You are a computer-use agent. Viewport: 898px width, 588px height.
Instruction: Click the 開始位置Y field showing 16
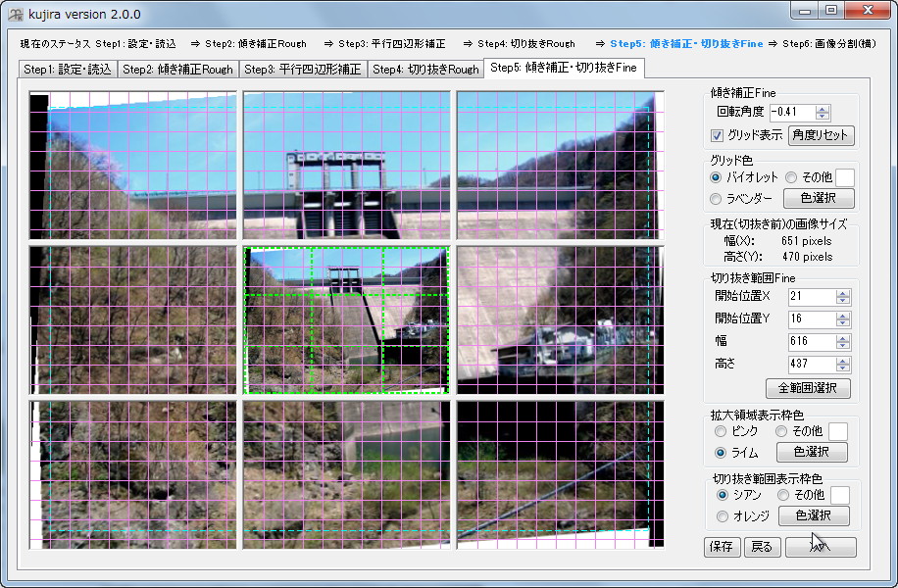812,318
